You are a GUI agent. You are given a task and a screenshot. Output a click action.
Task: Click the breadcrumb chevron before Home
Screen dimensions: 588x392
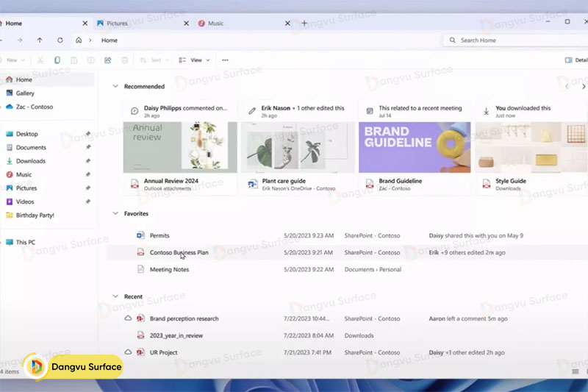[90, 40]
